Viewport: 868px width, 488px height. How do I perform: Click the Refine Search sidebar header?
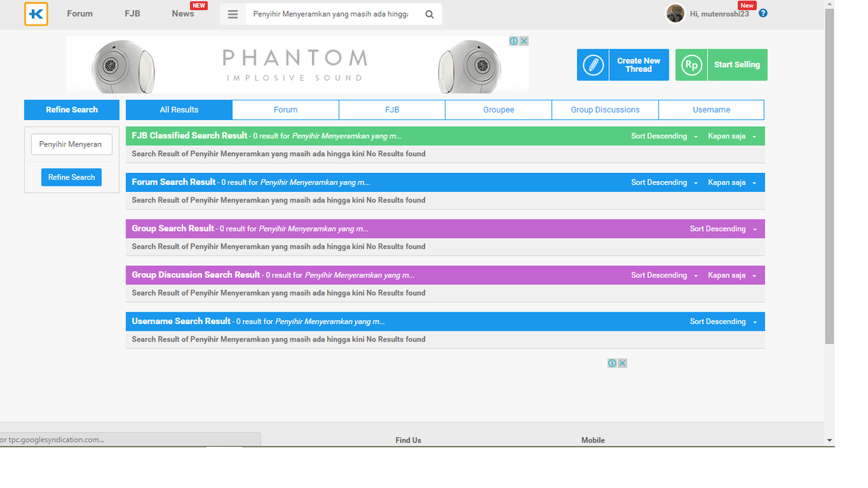pyautogui.click(x=72, y=110)
